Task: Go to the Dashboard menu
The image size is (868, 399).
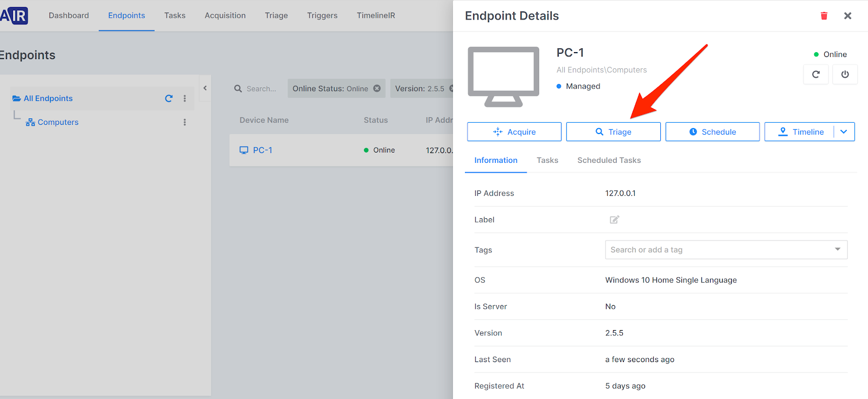Action: [x=69, y=15]
